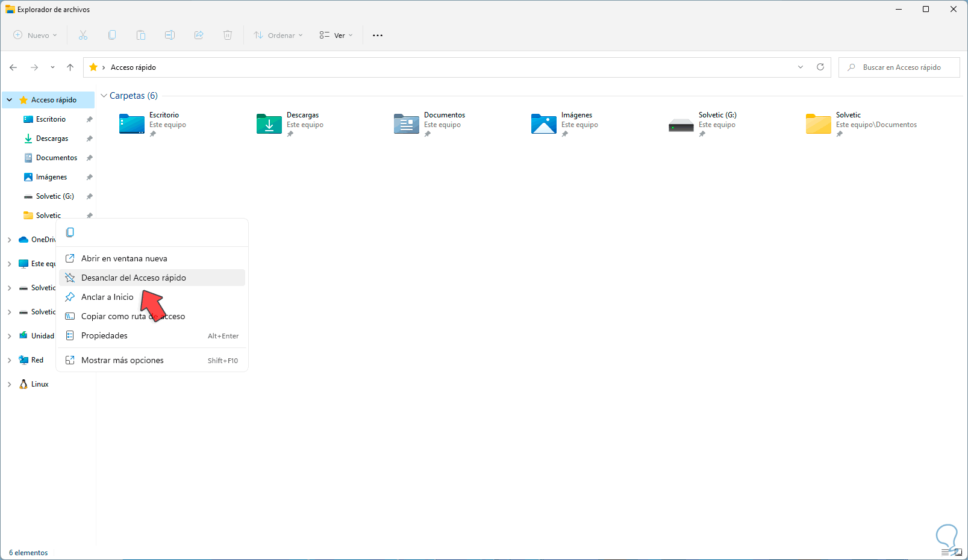Click the pin icon beside Escritorio in sidebar
The width and height of the screenshot is (968, 560).
(x=89, y=119)
